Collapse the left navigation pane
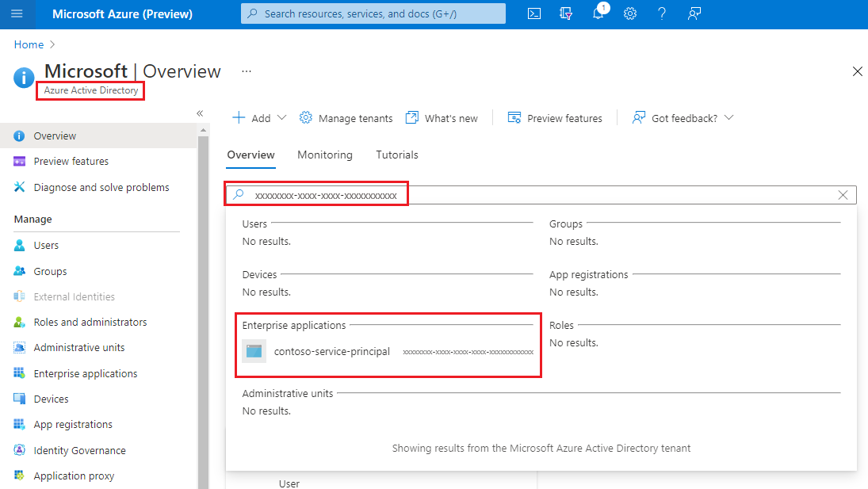 tap(199, 113)
